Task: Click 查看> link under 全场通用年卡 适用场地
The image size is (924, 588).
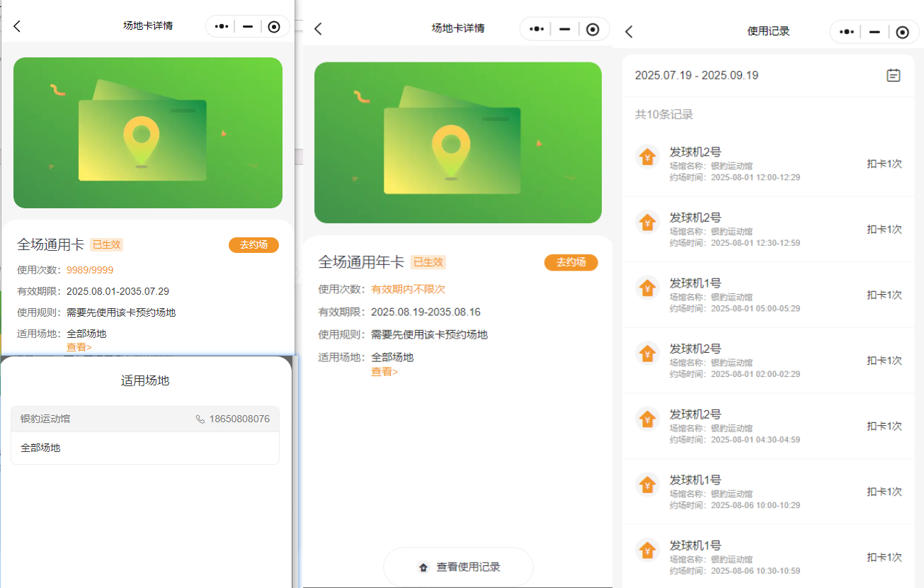Action: (x=384, y=371)
